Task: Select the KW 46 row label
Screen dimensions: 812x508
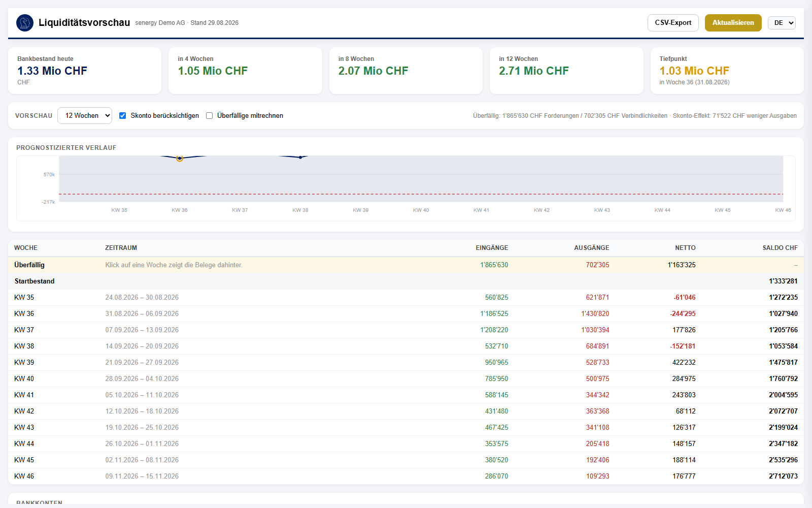Action: click(x=24, y=477)
